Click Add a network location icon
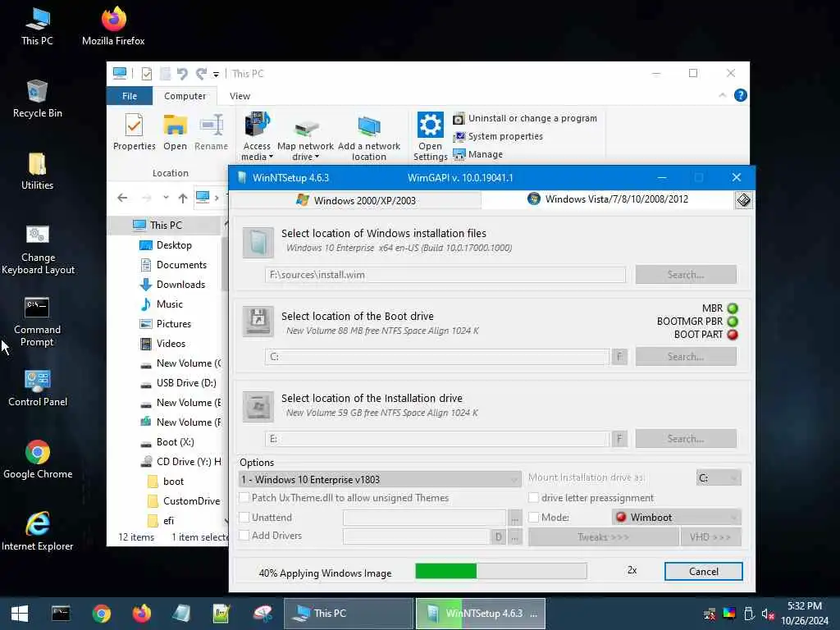The image size is (840, 630). [369, 137]
